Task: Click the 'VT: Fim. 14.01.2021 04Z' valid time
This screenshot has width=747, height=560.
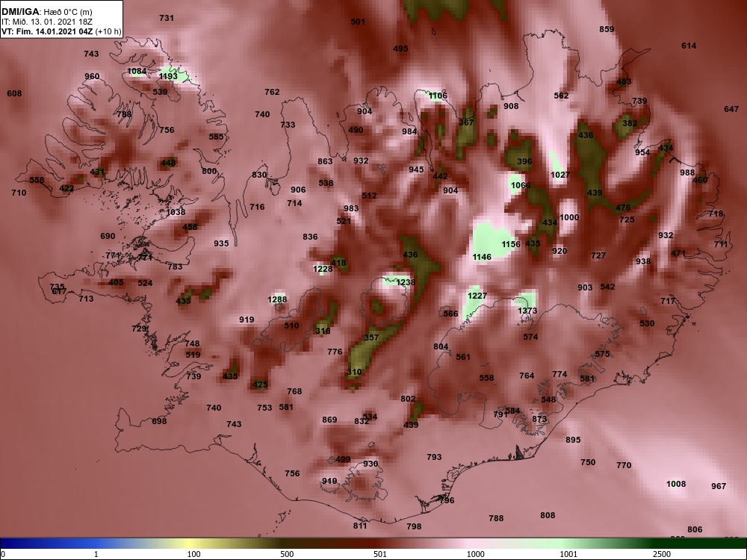Action: pos(47,32)
